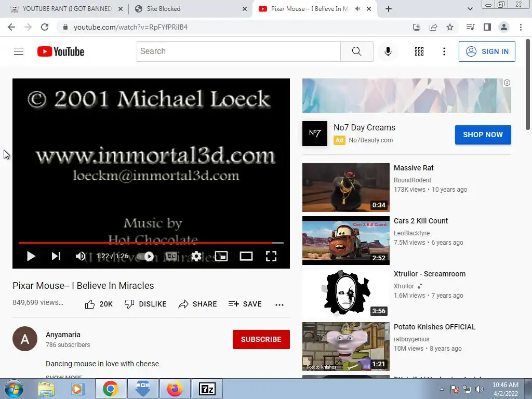
Task: Go back to the previous page
Action: pyautogui.click(x=11, y=27)
